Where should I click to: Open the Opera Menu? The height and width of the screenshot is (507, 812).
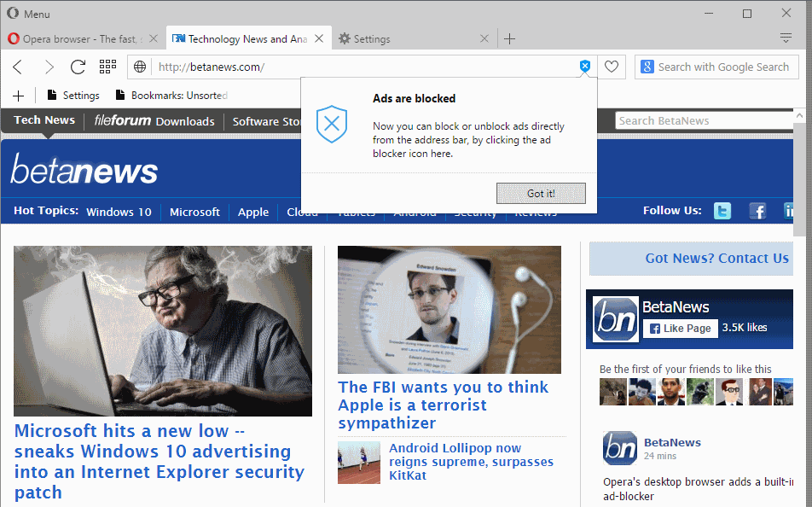click(28, 14)
